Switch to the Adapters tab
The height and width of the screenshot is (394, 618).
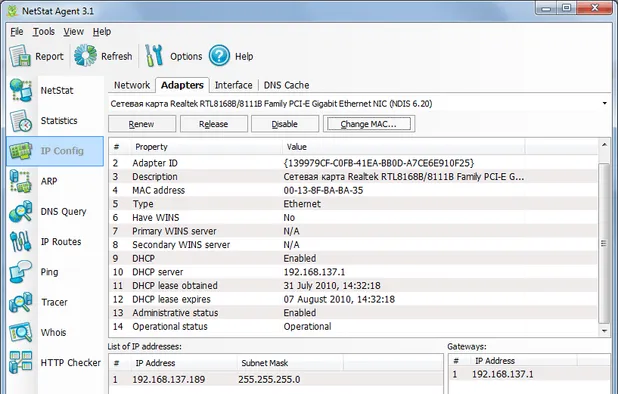tap(182, 85)
